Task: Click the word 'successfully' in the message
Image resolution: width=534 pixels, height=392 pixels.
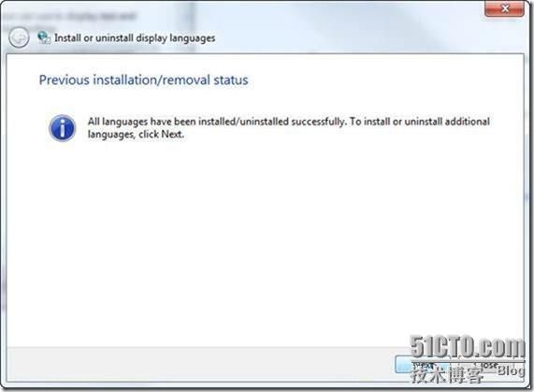Action: click(318, 122)
